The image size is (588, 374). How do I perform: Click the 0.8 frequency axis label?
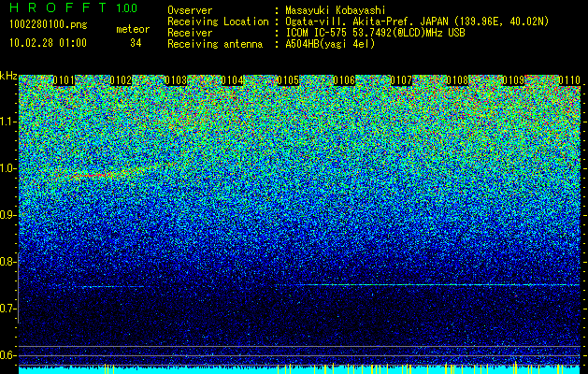pos(7,262)
